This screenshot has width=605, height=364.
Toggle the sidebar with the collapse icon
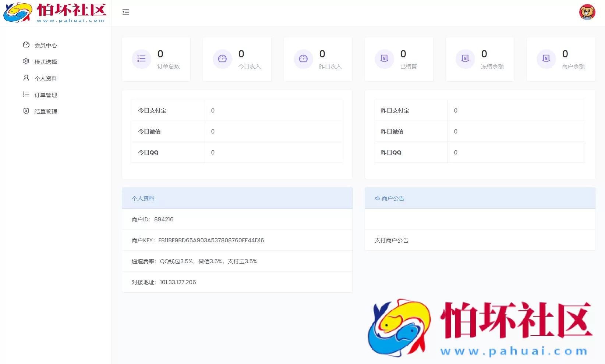[126, 12]
